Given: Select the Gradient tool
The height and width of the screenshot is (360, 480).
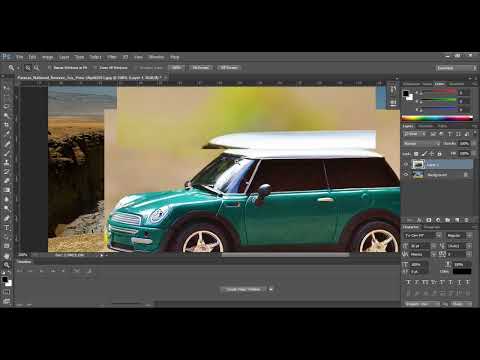Looking at the screenshot, I should point(6,190).
